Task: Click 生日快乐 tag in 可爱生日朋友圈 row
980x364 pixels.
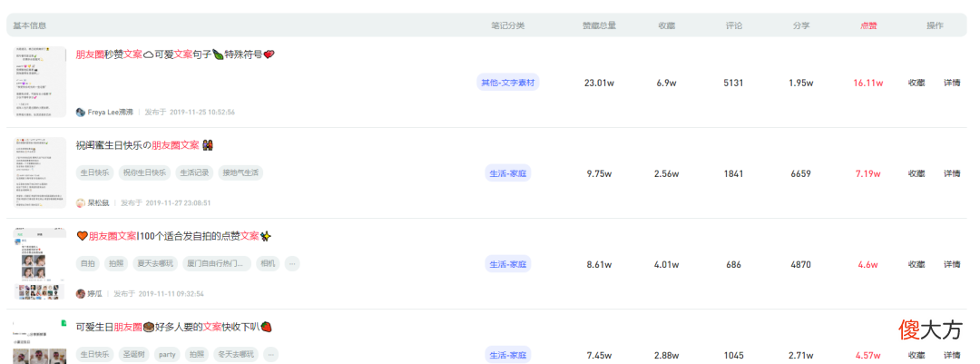Action: pyautogui.click(x=95, y=354)
